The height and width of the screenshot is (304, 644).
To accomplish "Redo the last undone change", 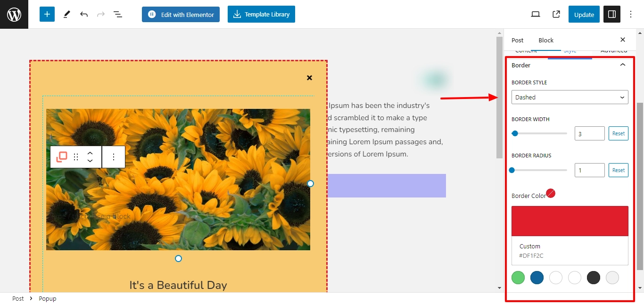I will click(x=101, y=15).
